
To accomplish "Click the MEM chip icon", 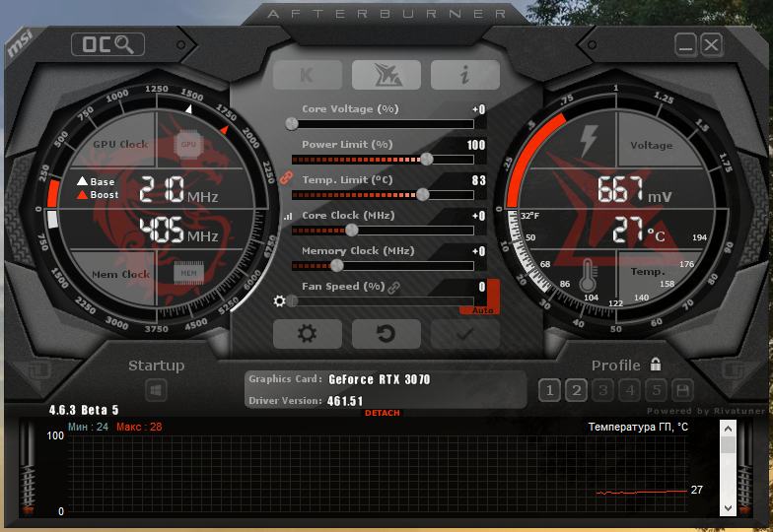I will pyautogui.click(x=188, y=273).
